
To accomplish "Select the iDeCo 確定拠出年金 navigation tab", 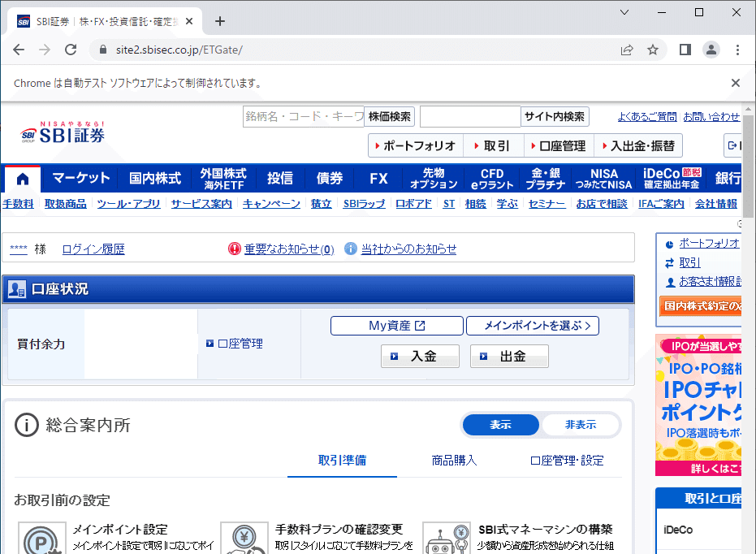I will click(x=672, y=178).
